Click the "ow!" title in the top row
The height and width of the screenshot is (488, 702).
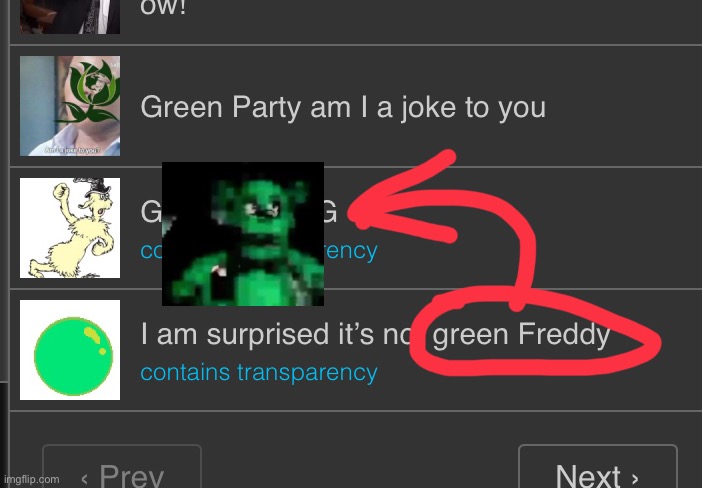click(x=163, y=8)
